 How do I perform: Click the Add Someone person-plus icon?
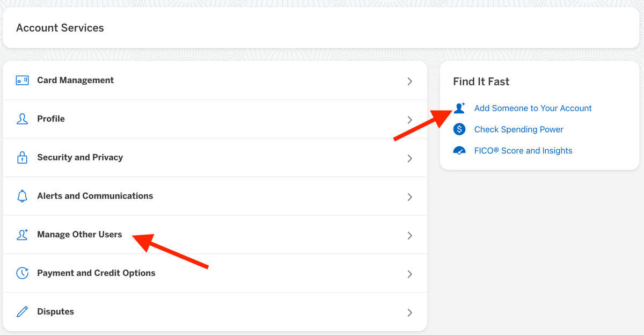click(459, 108)
